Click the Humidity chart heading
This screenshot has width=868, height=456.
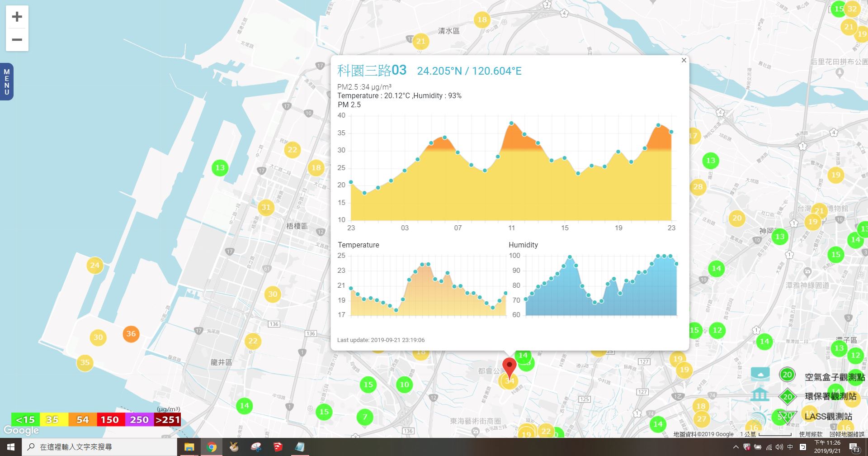point(523,245)
